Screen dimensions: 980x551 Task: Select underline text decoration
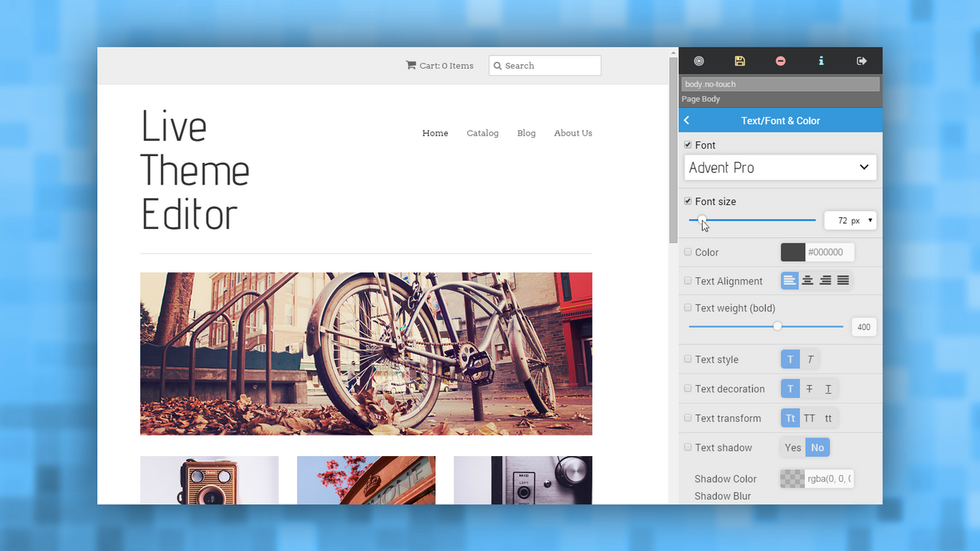828,389
